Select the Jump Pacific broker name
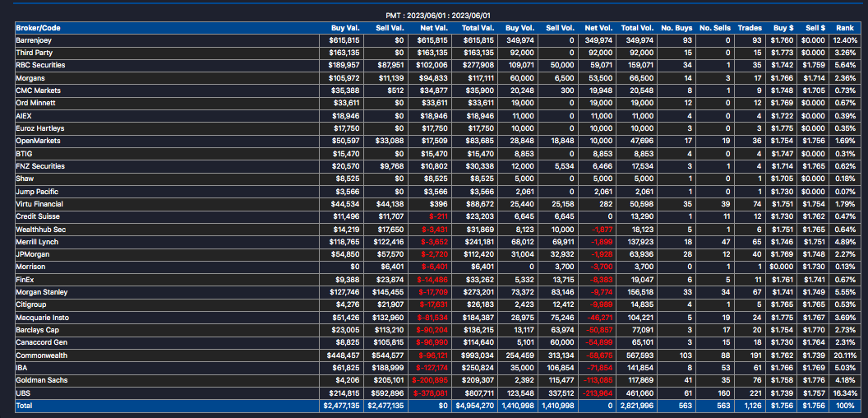The height and width of the screenshot is (418, 868). 36,192
